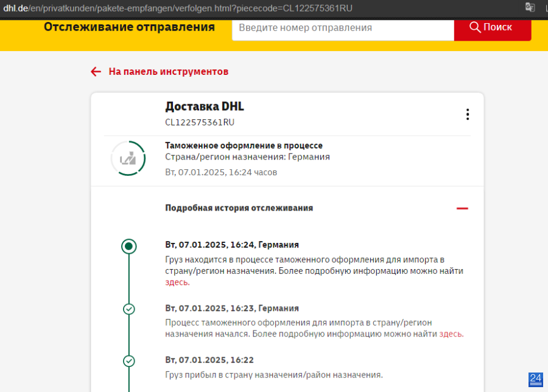Click the Вт, 07.01.2025, 16:24 часов timestamp
Image resolution: width=548 pixels, height=392 pixels.
(221, 172)
